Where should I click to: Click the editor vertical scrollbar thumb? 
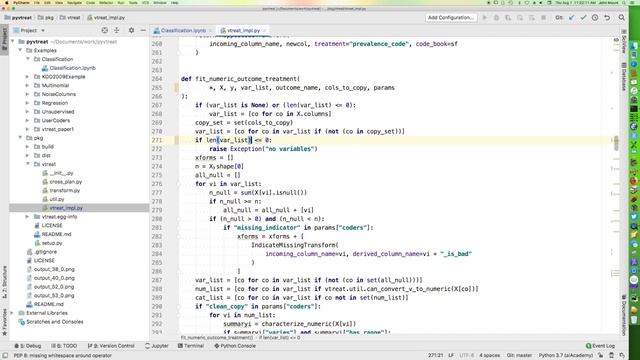point(616,143)
